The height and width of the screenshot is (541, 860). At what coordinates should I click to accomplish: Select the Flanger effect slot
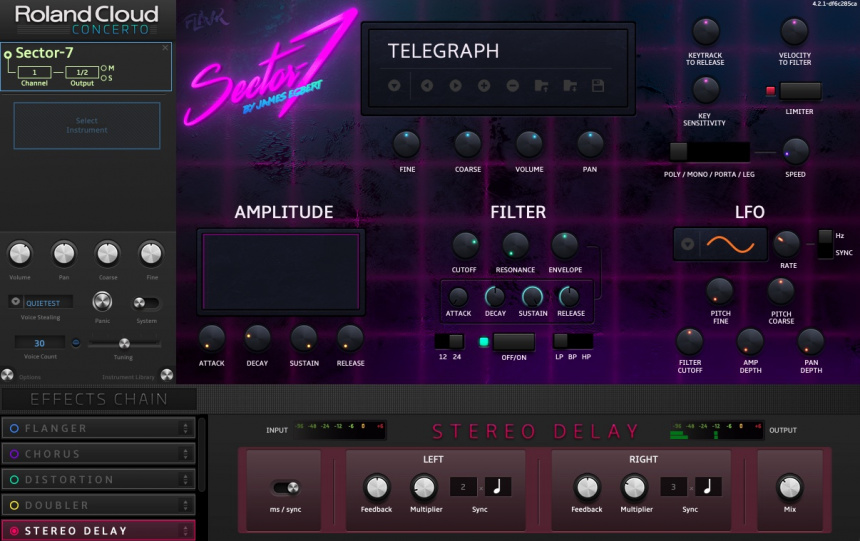click(x=99, y=428)
